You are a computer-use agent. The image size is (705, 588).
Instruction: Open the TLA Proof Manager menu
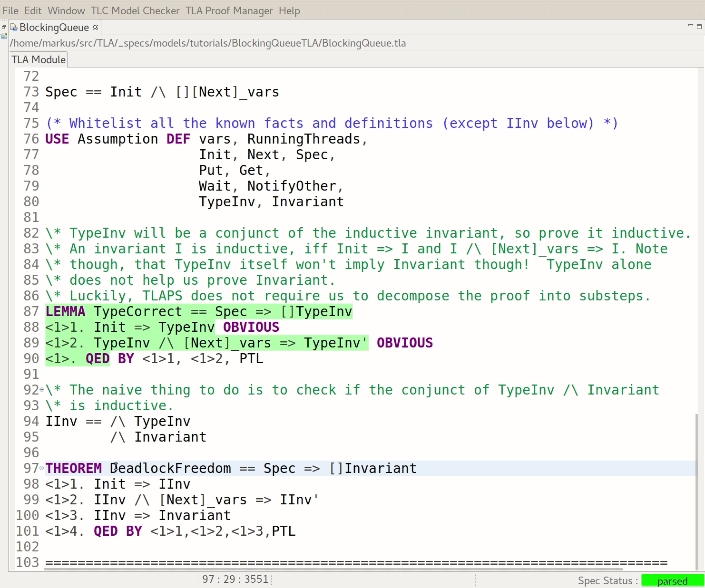229,10
